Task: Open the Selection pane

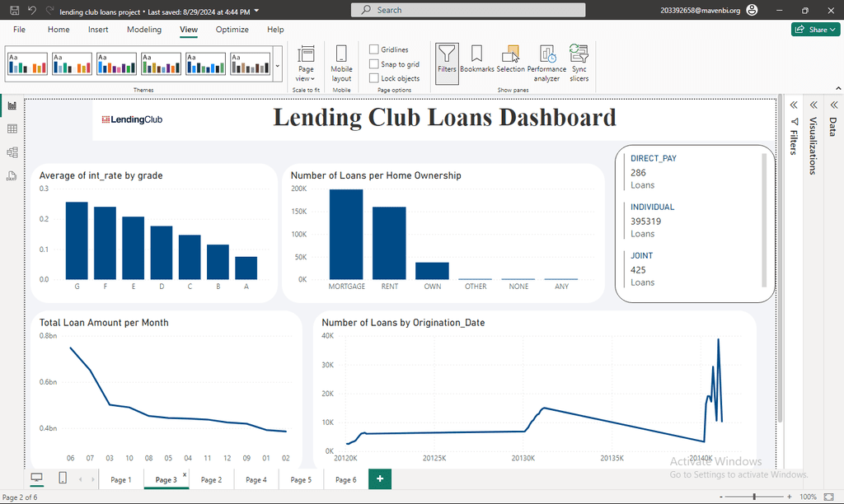Action: pos(510,59)
